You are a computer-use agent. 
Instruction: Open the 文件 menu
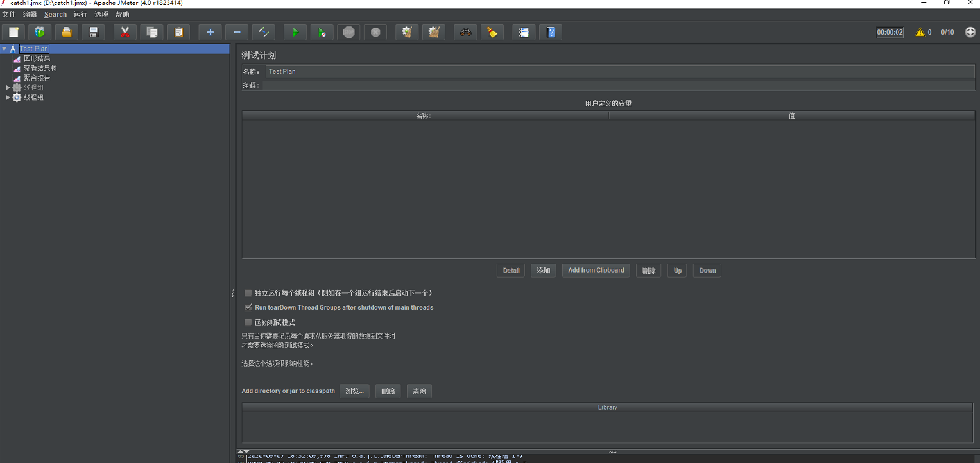pos(9,14)
